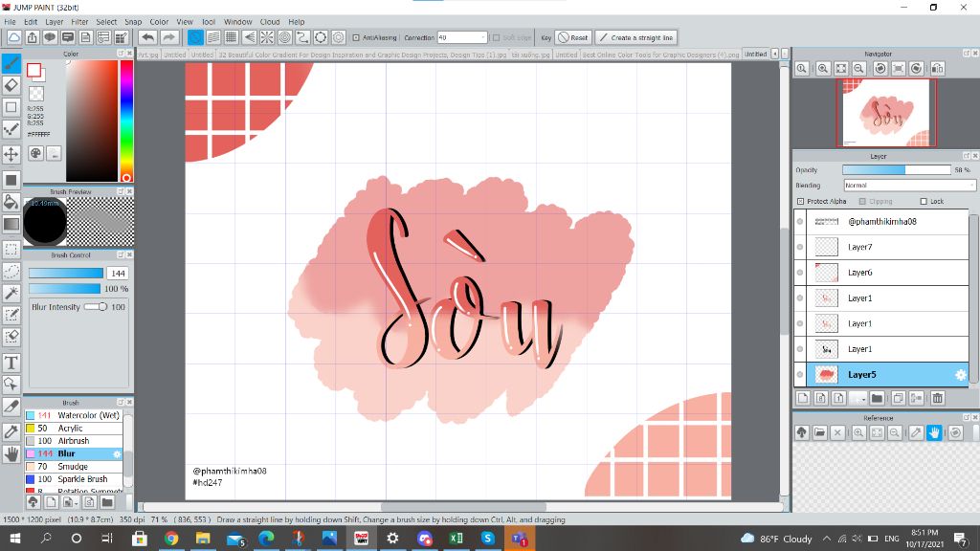Add a new layer folder

click(877, 398)
